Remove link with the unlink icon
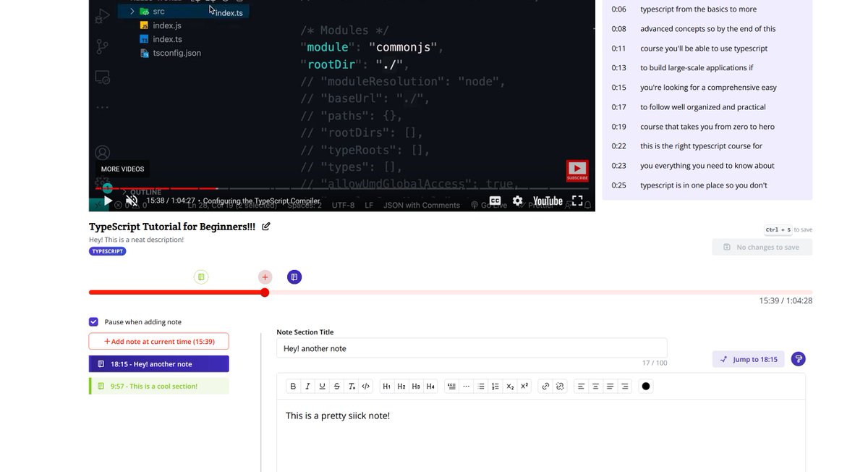This screenshot has width=868, height=472. coord(560,387)
